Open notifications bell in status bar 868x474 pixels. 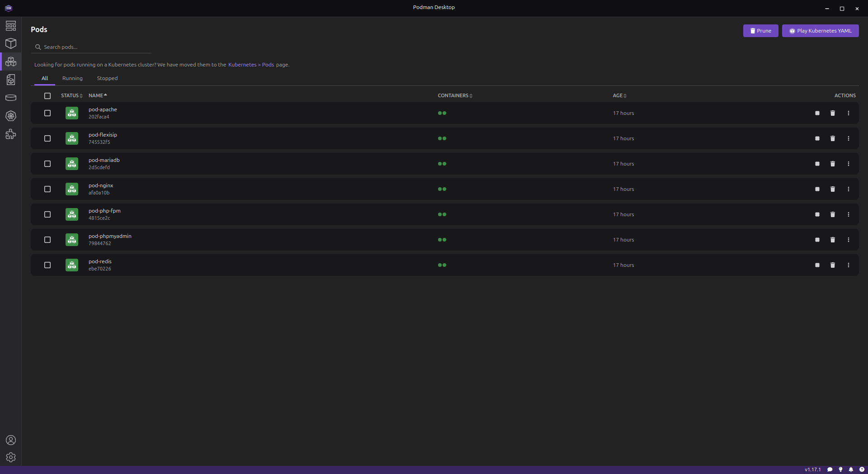851,469
